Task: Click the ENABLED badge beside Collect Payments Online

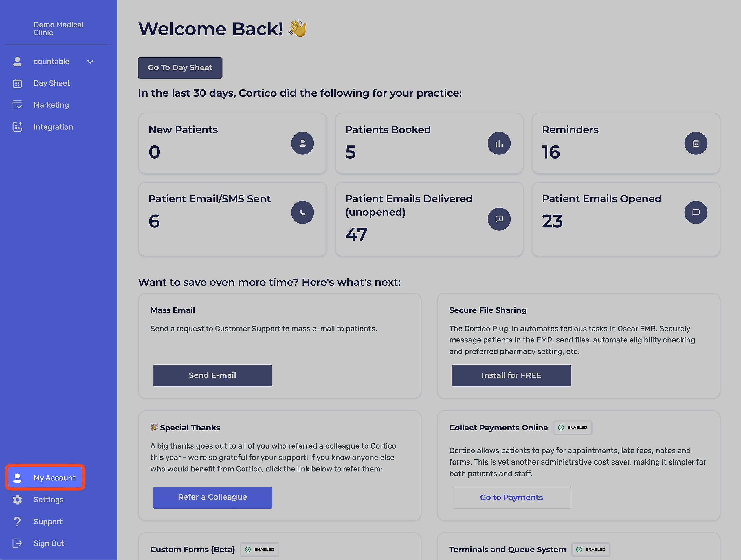Action: (x=573, y=428)
